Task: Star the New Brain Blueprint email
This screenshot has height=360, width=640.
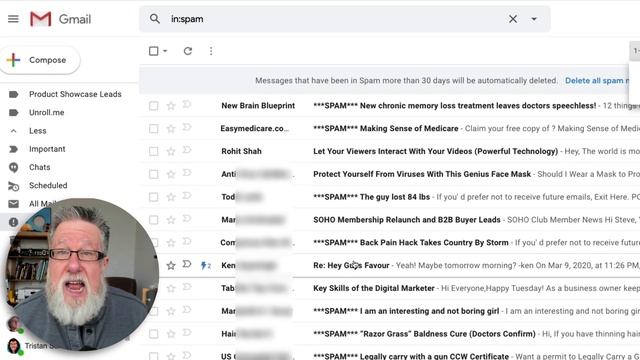Action: point(171,106)
